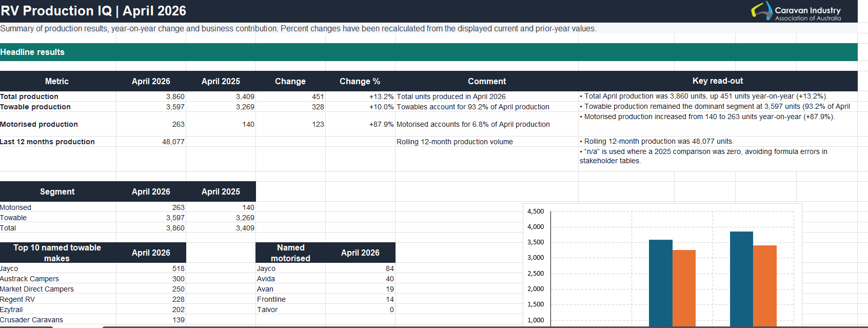Select the summary description sentence under the title
The width and height of the screenshot is (868, 328).
pos(298,28)
